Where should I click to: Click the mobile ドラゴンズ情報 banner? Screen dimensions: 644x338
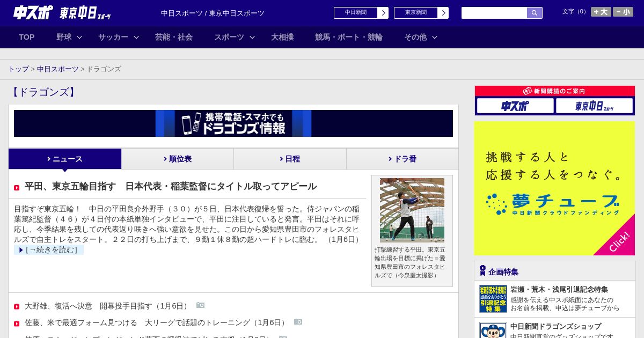(233, 123)
